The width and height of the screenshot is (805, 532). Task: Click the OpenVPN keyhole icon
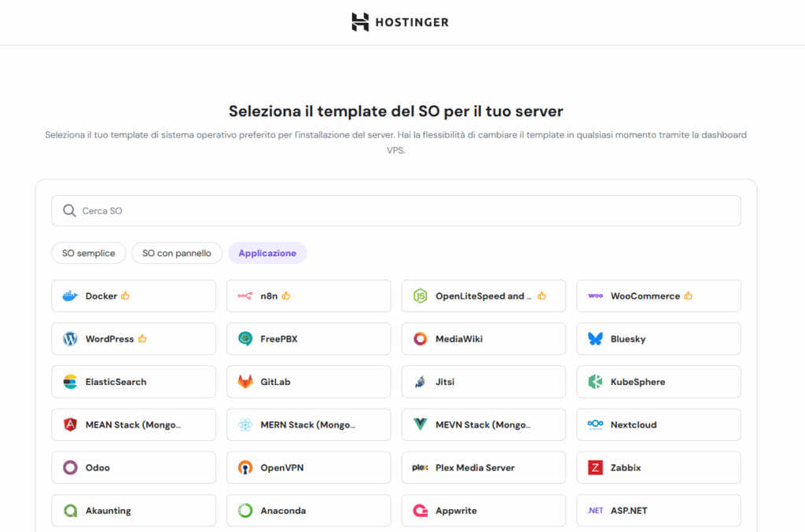pos(245,468)
